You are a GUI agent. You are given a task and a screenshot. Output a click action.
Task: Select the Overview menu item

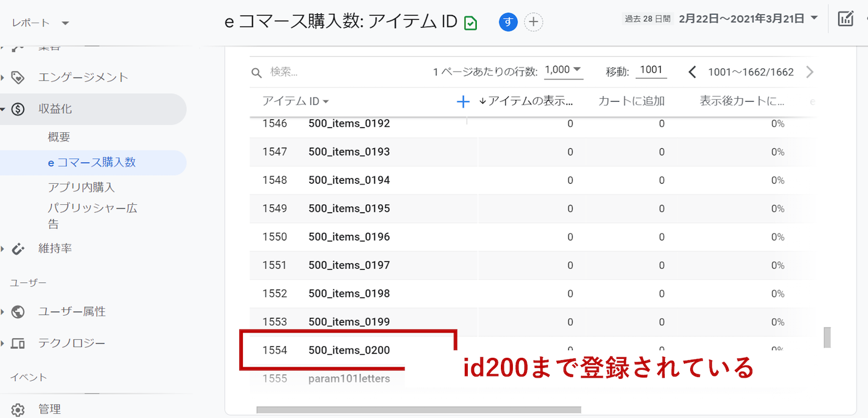click(x=59, y=137)
